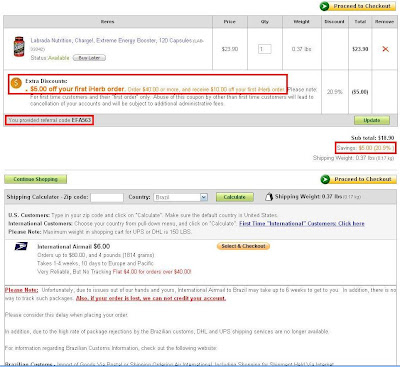This screenshot has height=367, width=400.
Task: Click the referral code text in gray bar
Action: [49, 120]
